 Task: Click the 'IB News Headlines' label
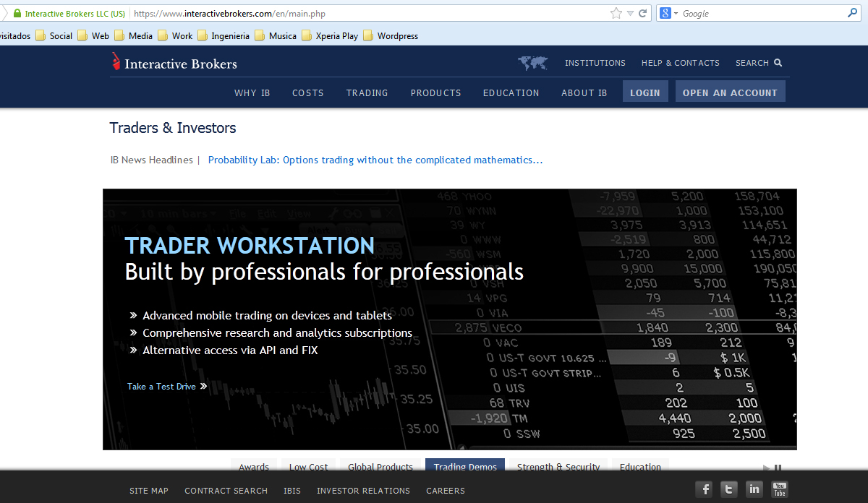tap(152, 160)
